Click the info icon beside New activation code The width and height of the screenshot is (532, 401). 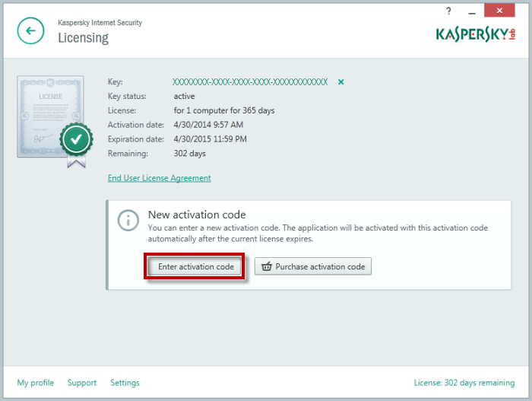(x=128, y=221)
